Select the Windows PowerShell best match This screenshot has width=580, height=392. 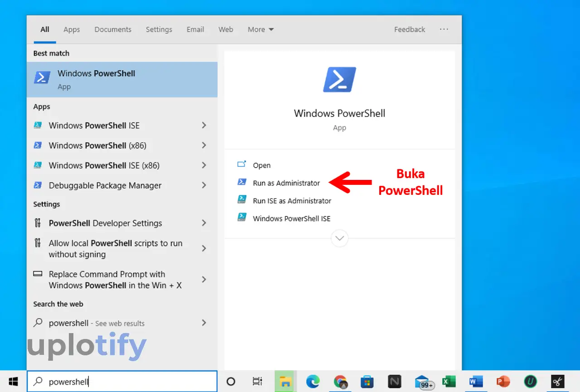[122, 79]
